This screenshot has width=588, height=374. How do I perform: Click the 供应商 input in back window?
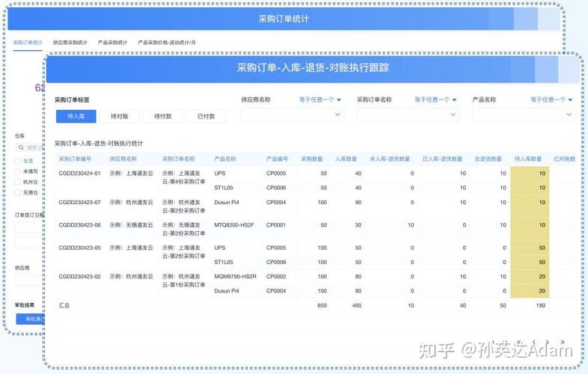pyautogui.click(x=29, y=280)
